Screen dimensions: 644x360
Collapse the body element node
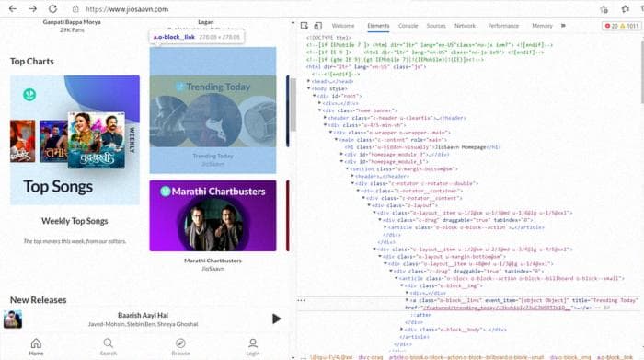click(309, 88)
